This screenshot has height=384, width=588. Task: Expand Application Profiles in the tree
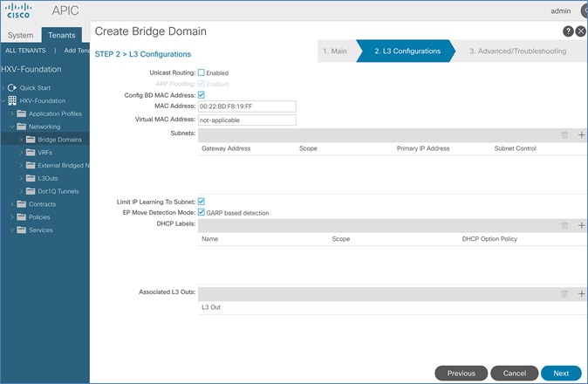(13, 113)
